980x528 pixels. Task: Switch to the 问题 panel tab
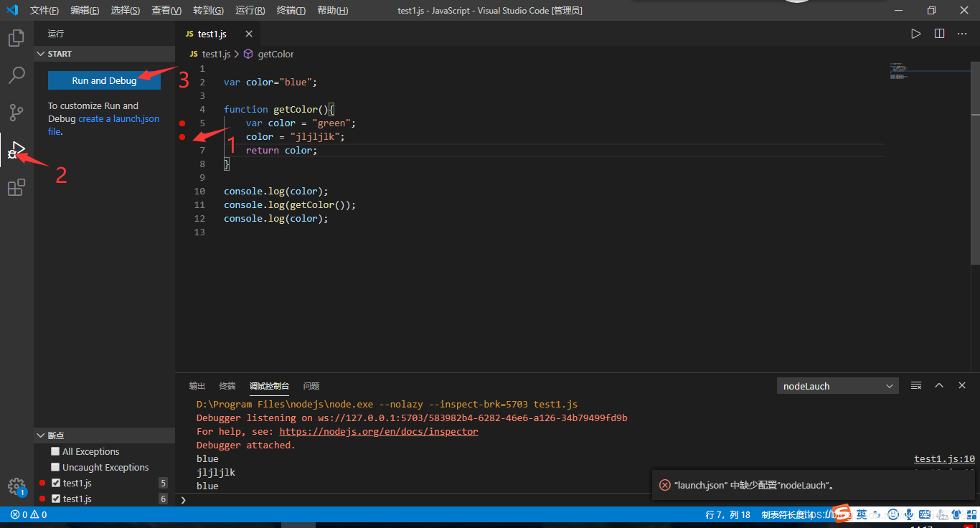(311, 386)
